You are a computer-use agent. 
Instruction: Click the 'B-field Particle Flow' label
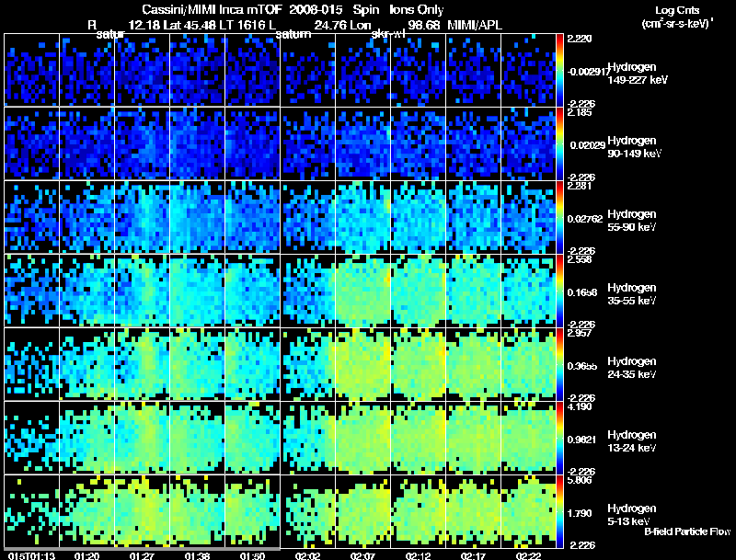tap(687, 531)
